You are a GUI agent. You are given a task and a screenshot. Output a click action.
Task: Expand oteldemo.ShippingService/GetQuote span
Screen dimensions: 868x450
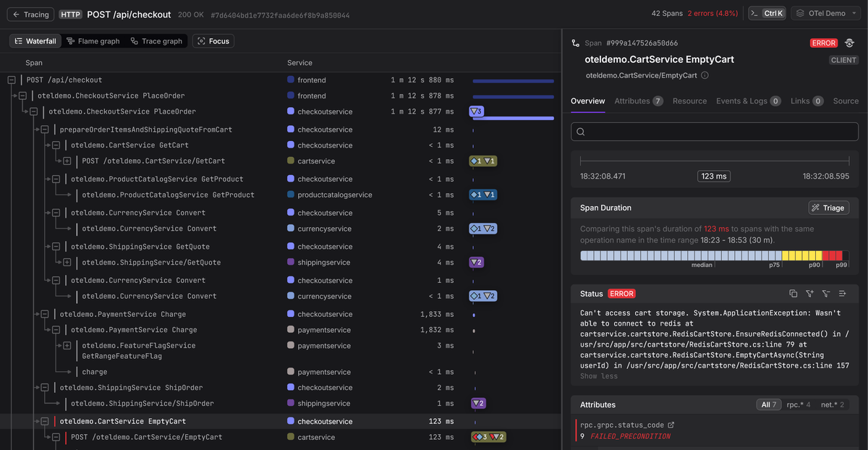tap(67, 263)
